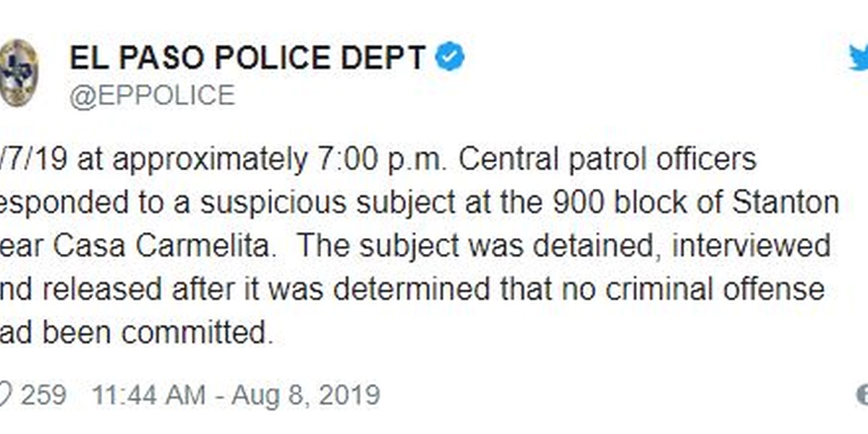Like the tweet with the heart icon
Screen dimensions: 868x434
coord(4,395)
